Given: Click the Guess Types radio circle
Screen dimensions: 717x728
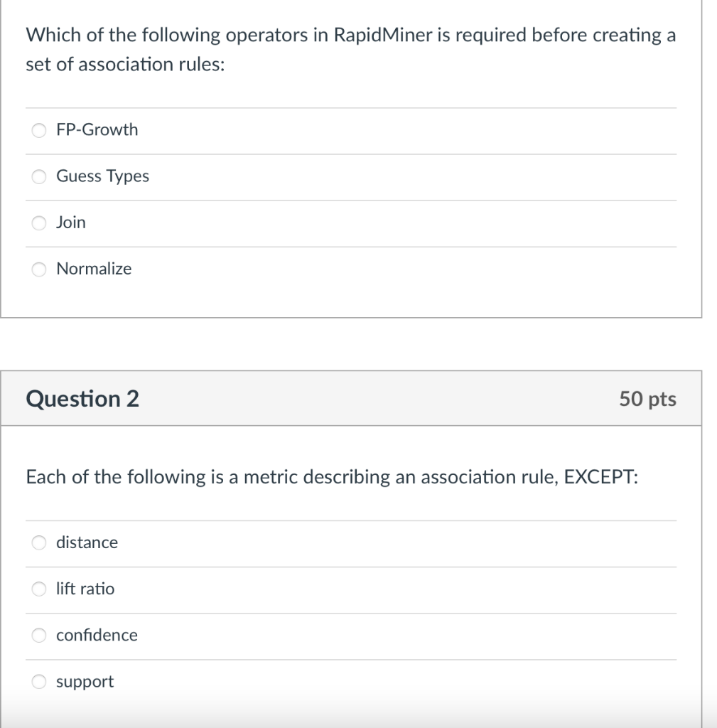Looking at the screenshot, I should pos(38,176).
